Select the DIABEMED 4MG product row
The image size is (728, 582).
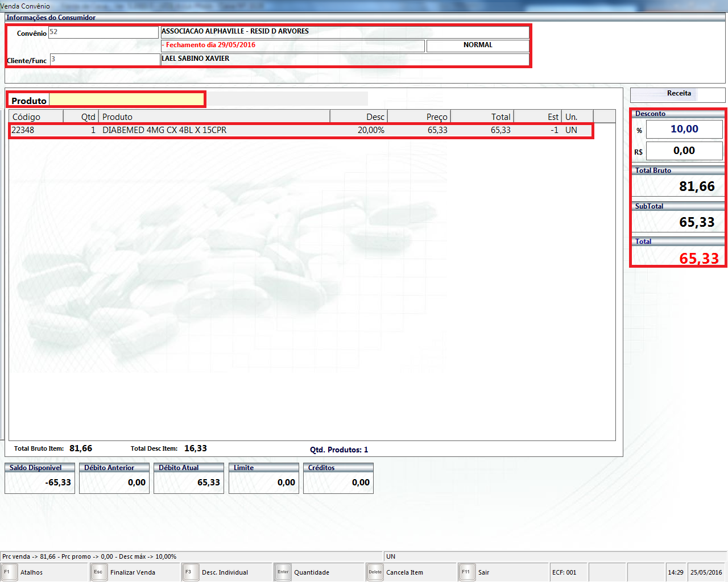(164, 130)
